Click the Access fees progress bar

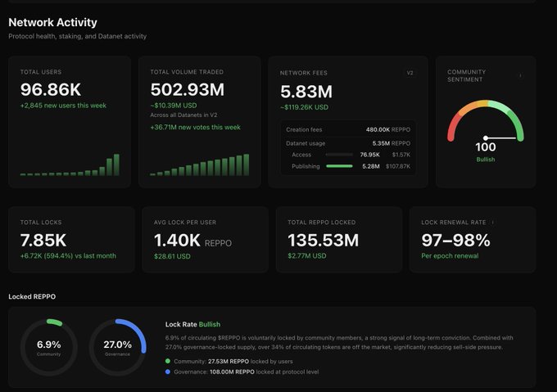click(x=340, y=155)
